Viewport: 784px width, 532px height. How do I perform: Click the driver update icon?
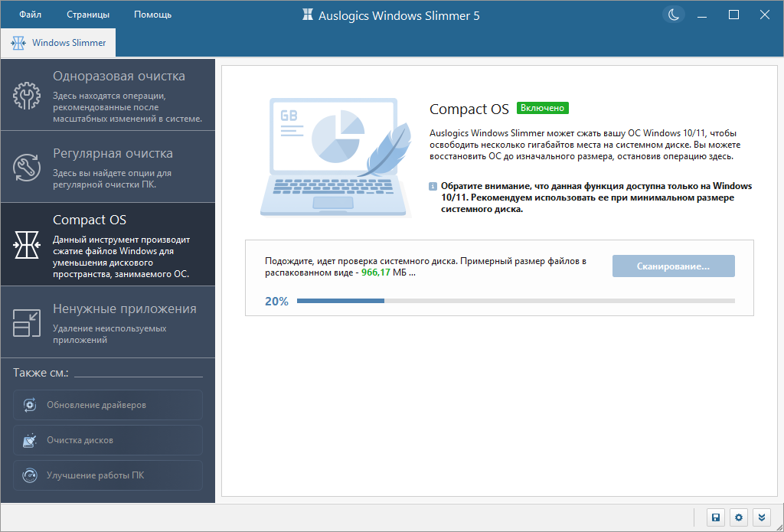point(30,405)
